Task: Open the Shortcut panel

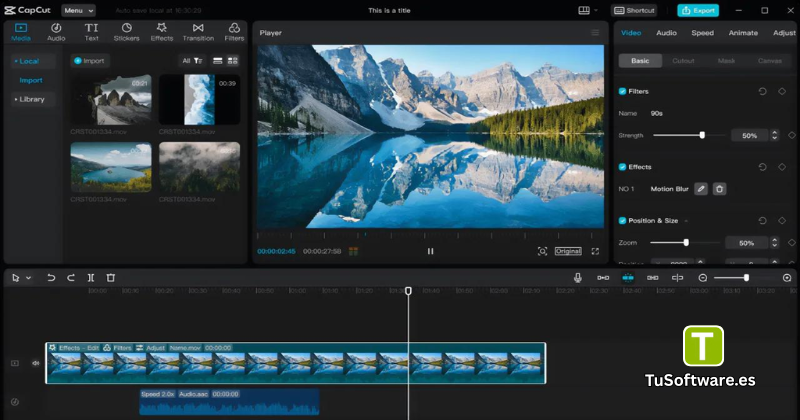Action: click(634, 10)
